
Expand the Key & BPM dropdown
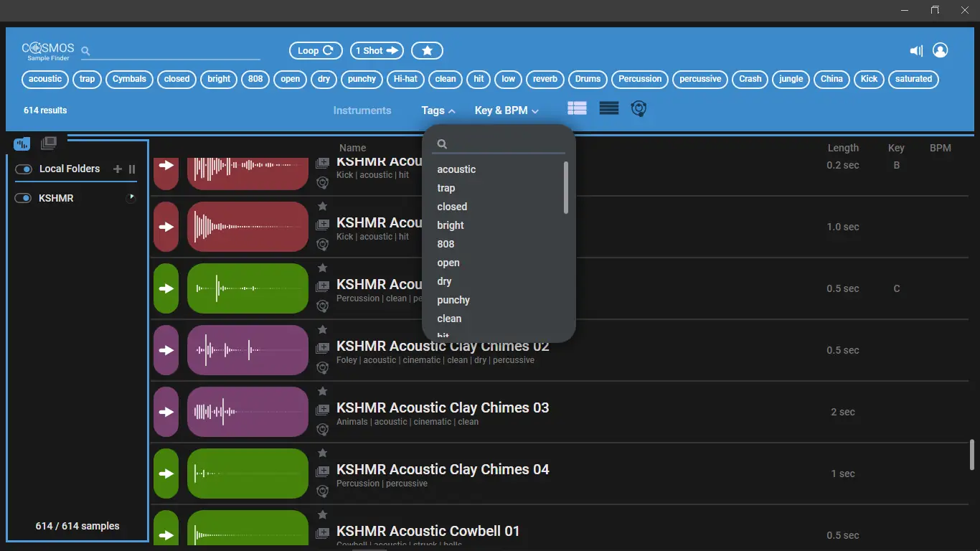[507, 110]
